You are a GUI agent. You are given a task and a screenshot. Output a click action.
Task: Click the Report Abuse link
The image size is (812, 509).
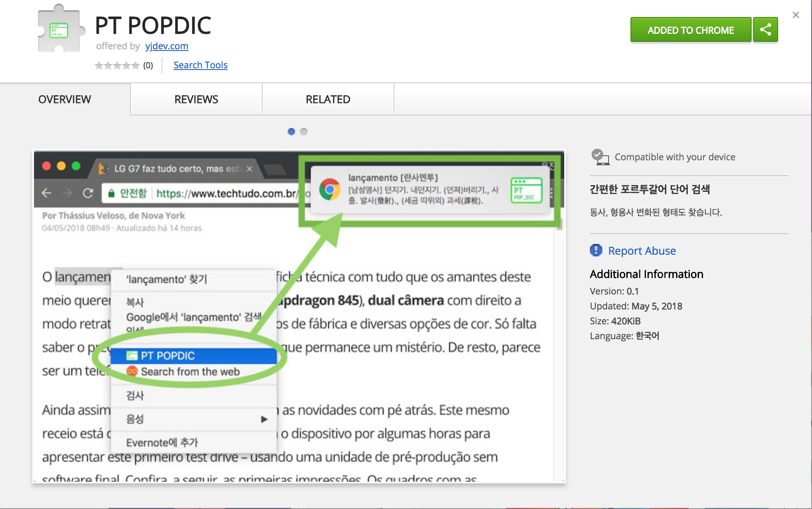[642, 251]
